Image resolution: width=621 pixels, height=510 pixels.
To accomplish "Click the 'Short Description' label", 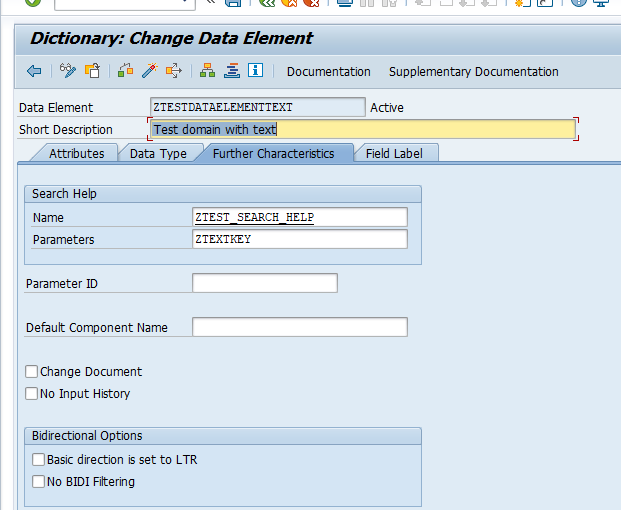I will click(x=66, y=130).
